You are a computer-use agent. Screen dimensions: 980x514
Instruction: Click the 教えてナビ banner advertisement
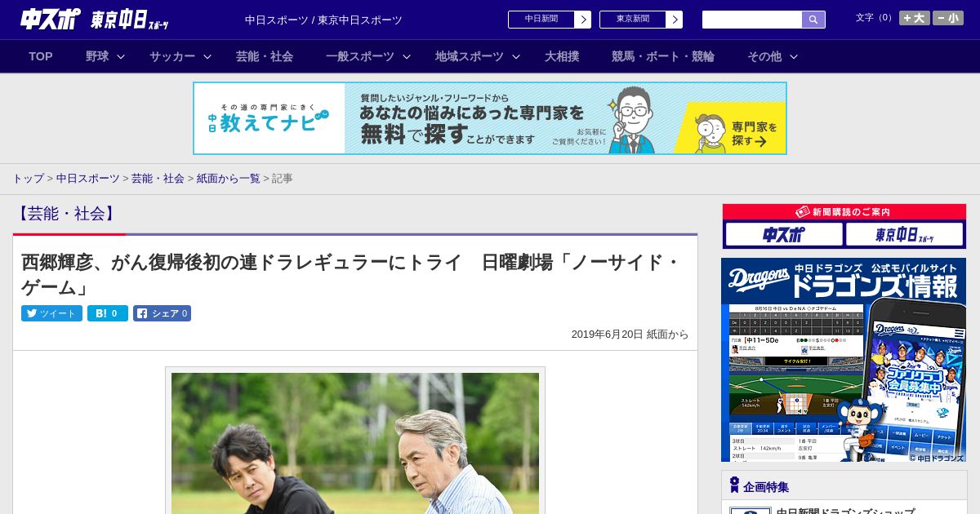point(490,118)
